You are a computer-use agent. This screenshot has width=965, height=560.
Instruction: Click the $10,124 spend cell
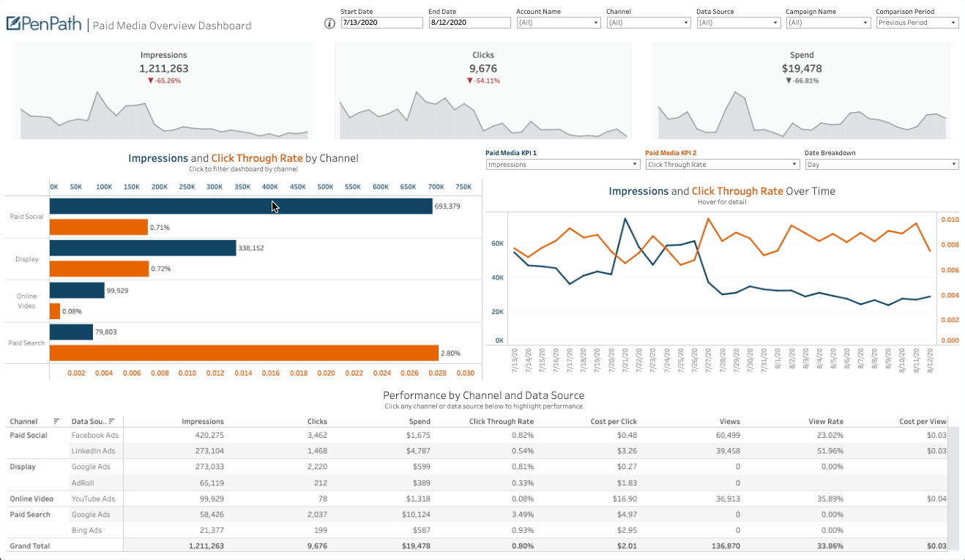tap(417, 515)
